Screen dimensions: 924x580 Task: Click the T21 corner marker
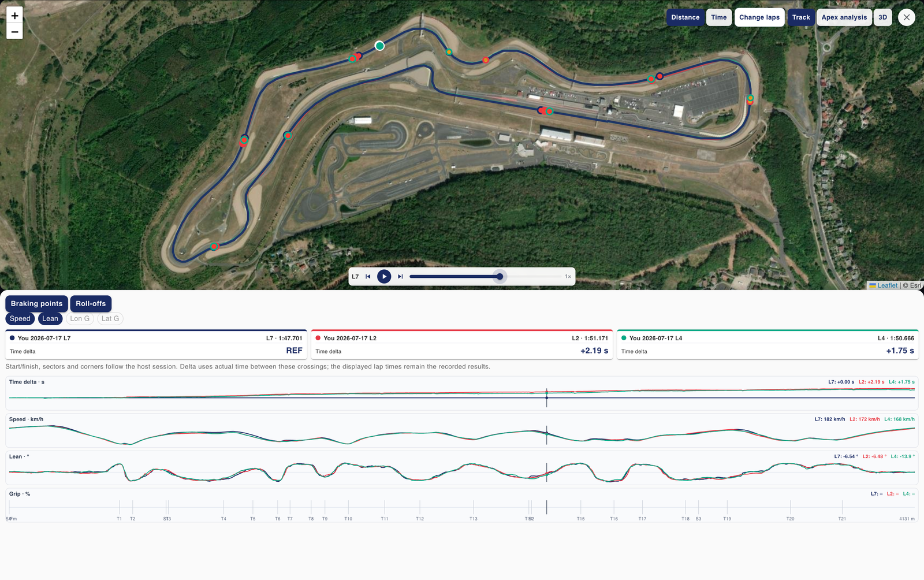[x=842, y=519]
